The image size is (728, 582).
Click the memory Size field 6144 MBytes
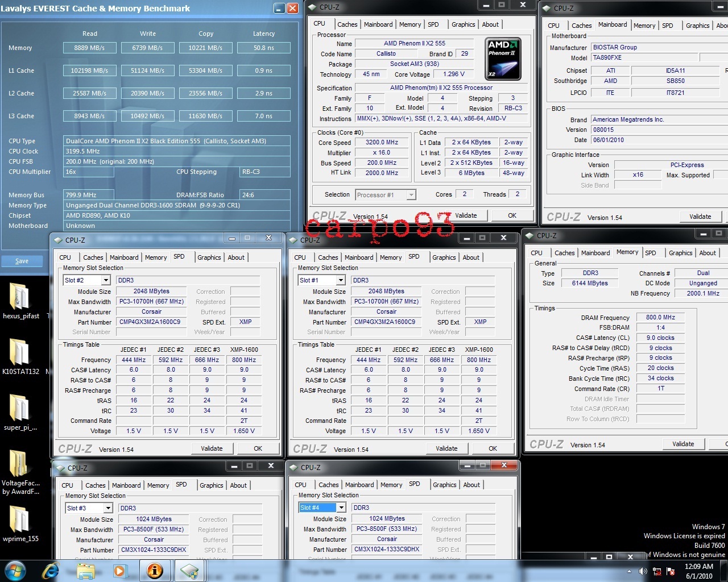[x=590, y=283]
